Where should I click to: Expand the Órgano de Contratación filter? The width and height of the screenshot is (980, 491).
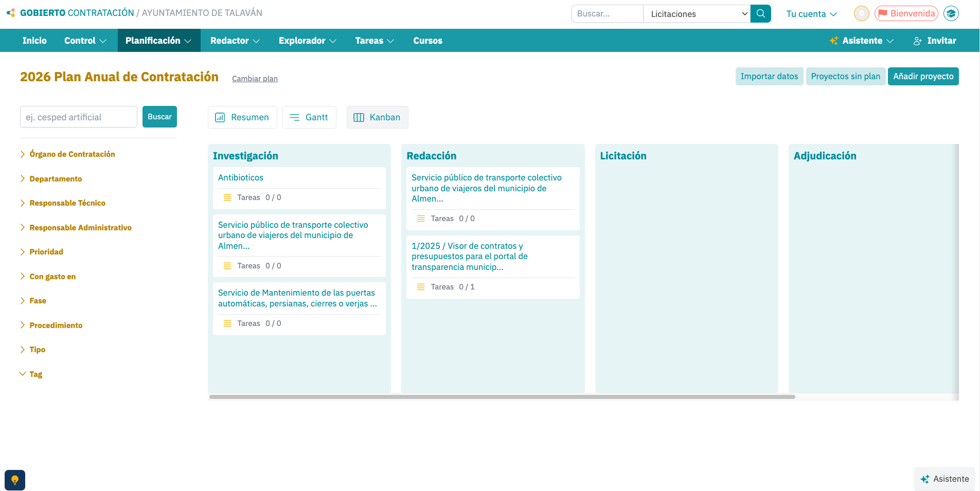(x=72, y=154)
